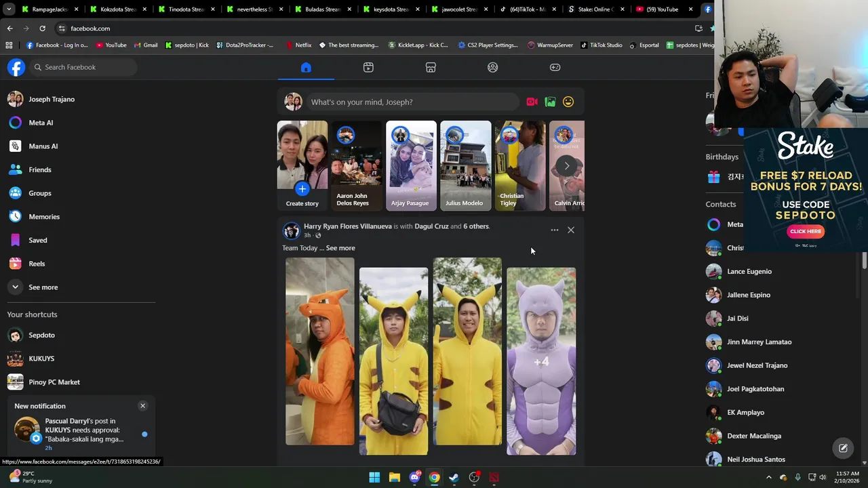This screenshot has width=868, height=488.
Task: Open the Facebook Home tab icon
Action: click(306, 67)
